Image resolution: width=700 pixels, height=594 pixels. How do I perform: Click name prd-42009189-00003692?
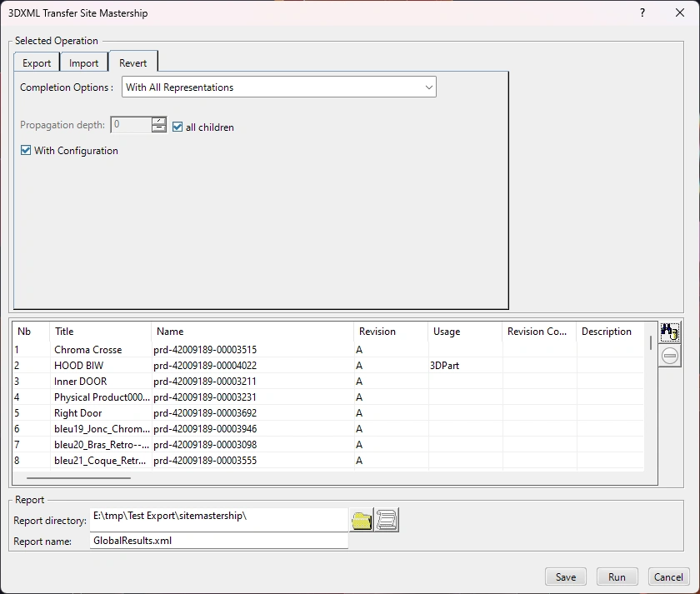pyautogui.click(x=205, y=413)
